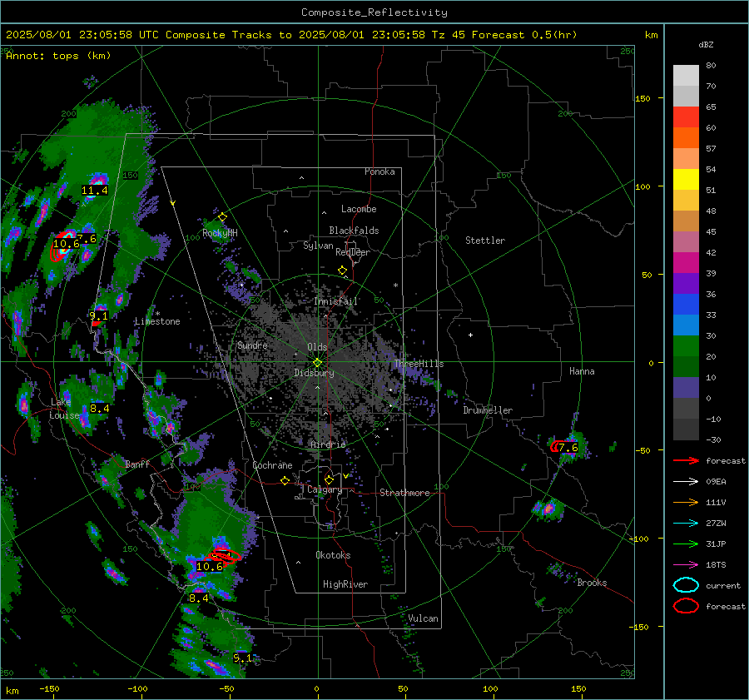Click the Okotoks town label
The width and height of the screenshot is (749, 700).
pyautogui.click(x=333, y=555)
